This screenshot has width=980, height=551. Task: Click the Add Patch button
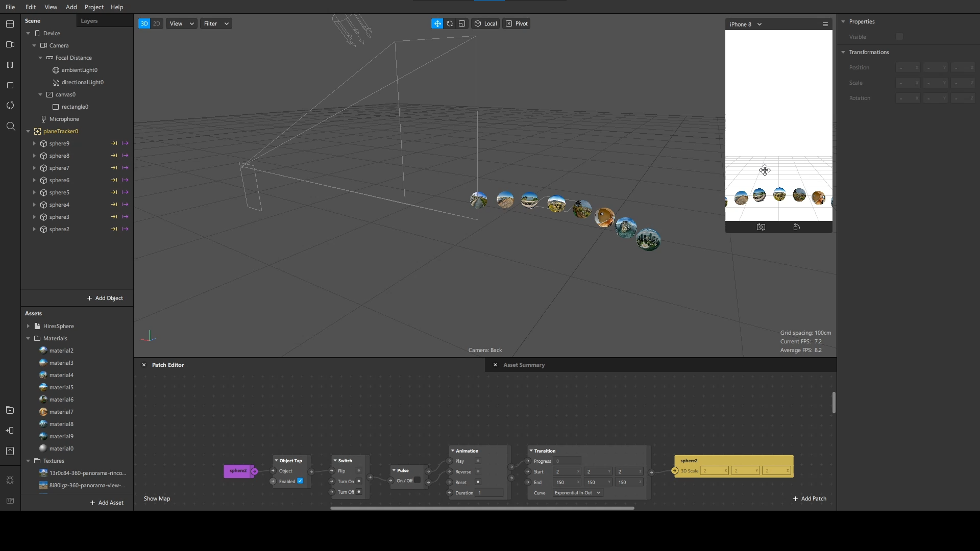(x=810, y=498)
